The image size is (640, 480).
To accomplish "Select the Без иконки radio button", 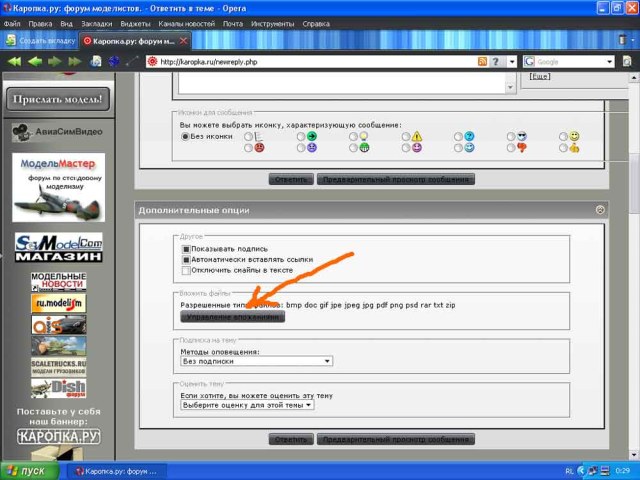I will pyautogui.click(x=185, y=136).
